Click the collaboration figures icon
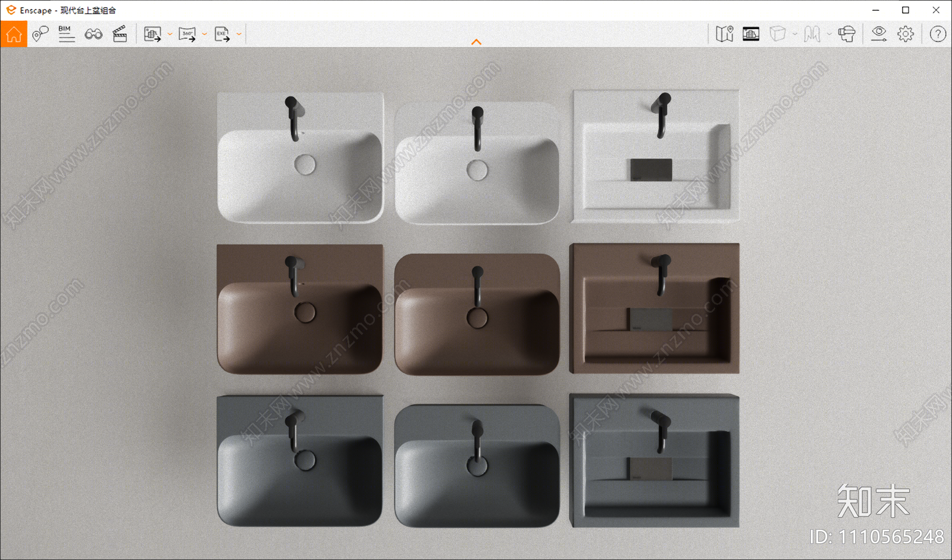 [x=812, y=34]
